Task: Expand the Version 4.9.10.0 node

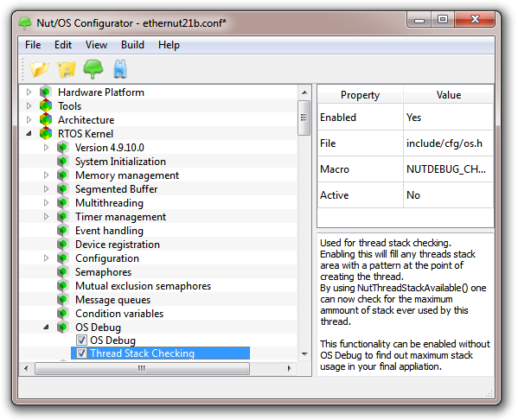Action: pyautogui.click(x=46, y=148)
